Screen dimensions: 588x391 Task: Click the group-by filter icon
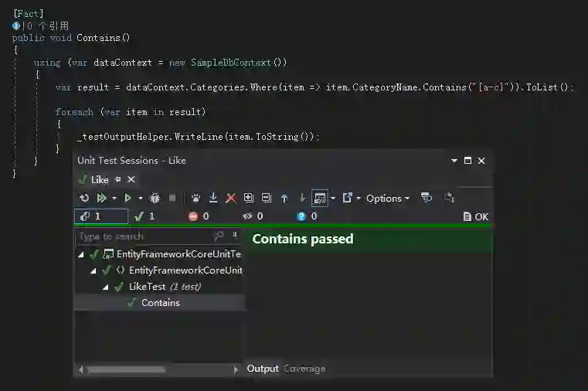point(427,198)
